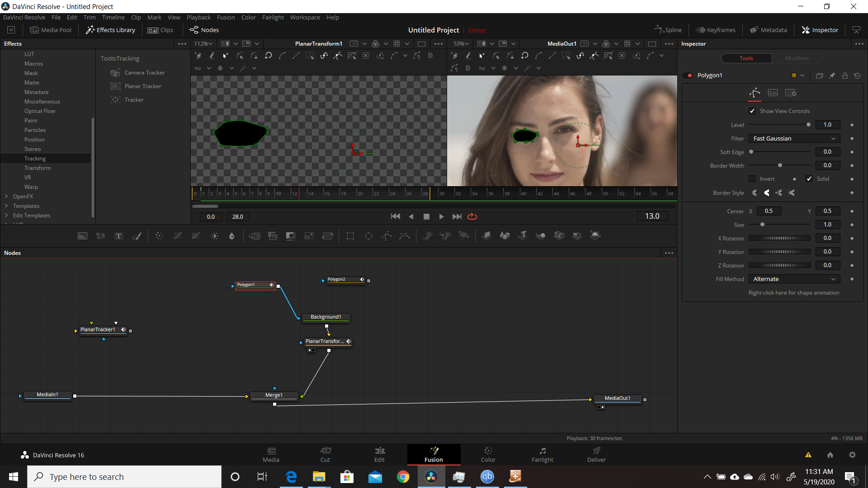
Task: Open the Fill Method Alternate dropdown
Action: coord(794,279)
